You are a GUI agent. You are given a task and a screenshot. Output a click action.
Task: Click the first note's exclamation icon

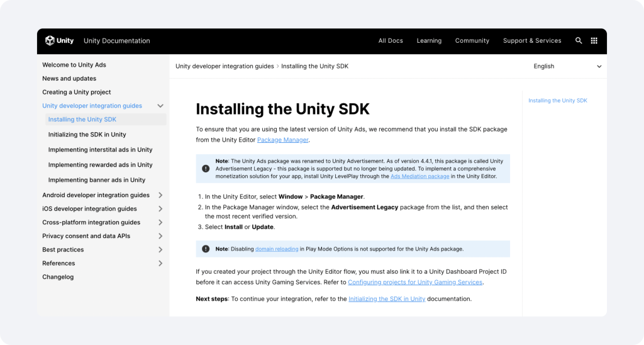click(206, 169)
